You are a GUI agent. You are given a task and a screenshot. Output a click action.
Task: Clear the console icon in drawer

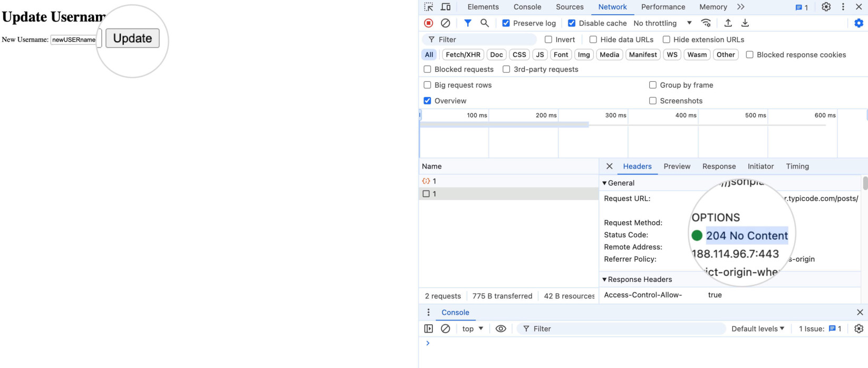[x=446, y=329]
